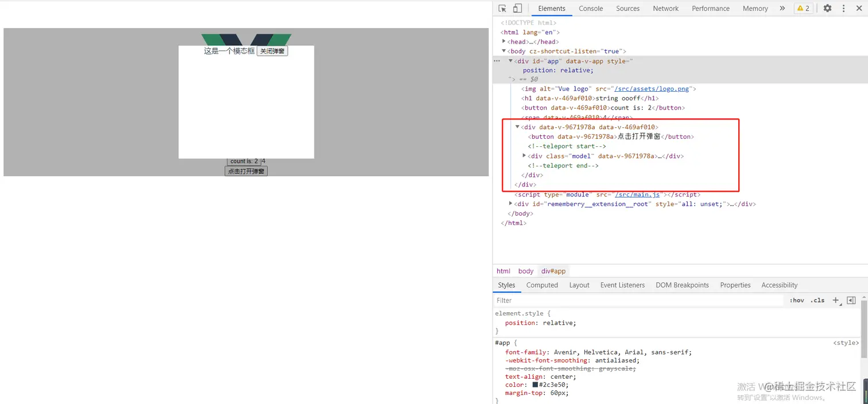Follow the /src/main.js script link
Screen dimensions: 868x404
click(x=637, y=195)
